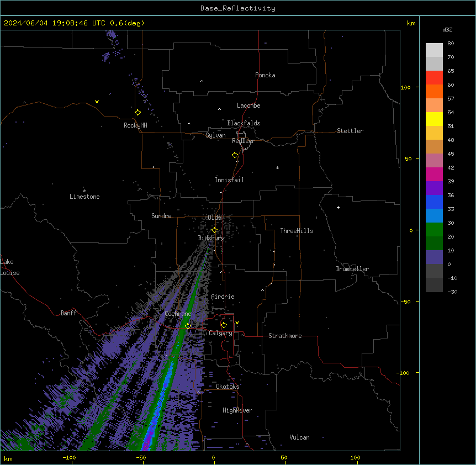
Task: Click the yellow diamond marker above Calgary label
Action: click(224, 325)
